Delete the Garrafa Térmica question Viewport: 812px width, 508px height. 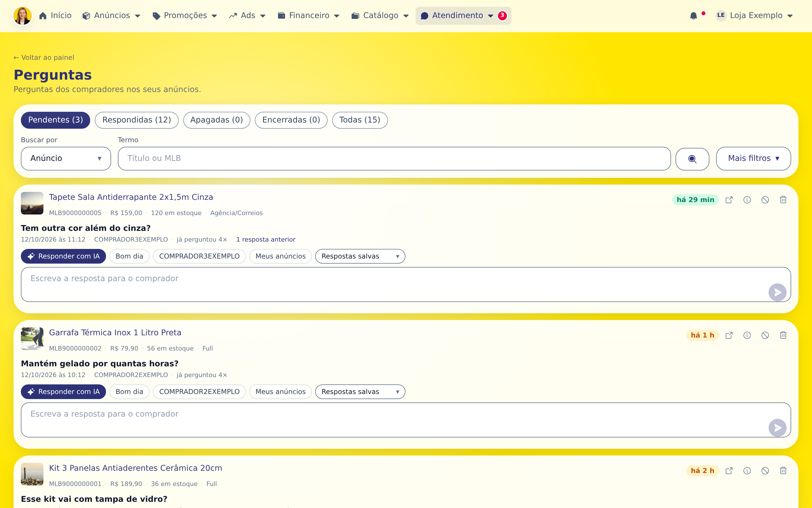[x=783, y=335]
